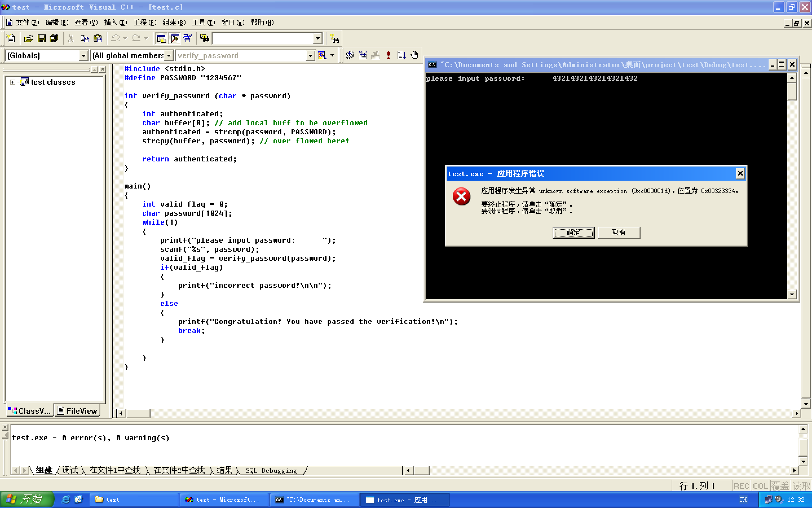Switch to the ClassView tab
The width and height of the screenshot is (812, 508).
[x=30, y=411]
